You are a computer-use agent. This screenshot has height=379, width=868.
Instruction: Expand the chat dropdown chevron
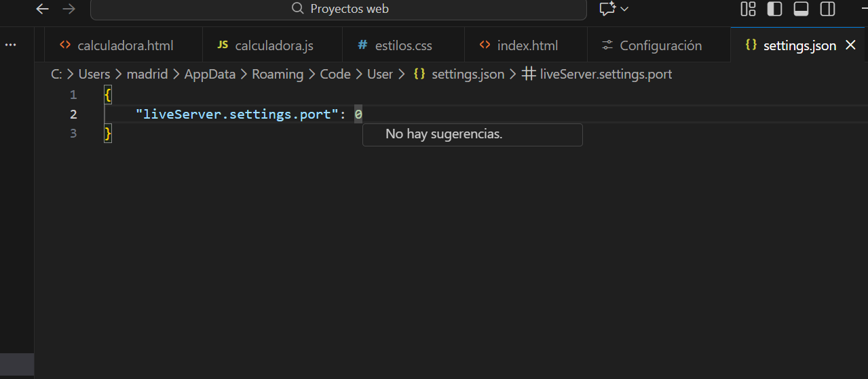click(624, 9)
